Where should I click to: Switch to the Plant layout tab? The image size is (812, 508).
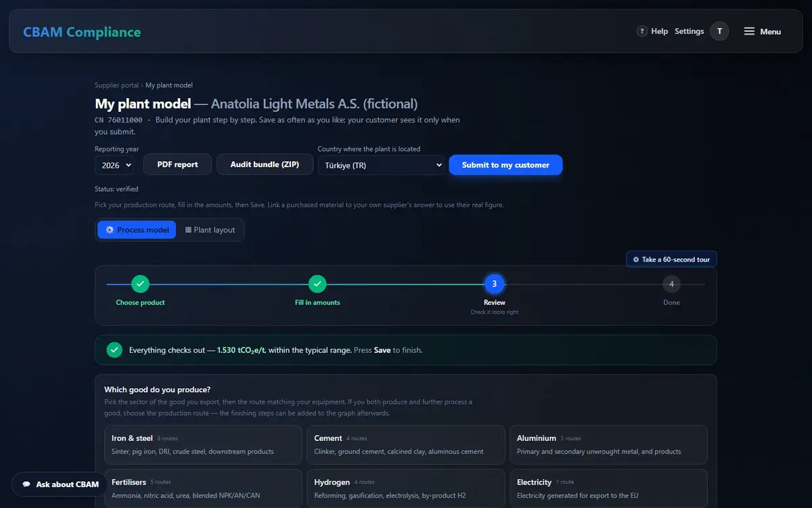[x=210, y=230]
